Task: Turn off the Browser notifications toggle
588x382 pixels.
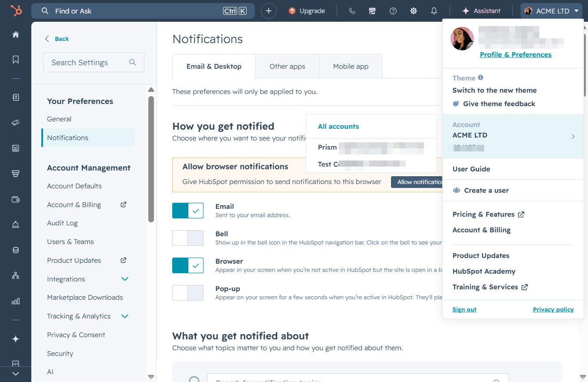Action: click(x=188, y=265)
